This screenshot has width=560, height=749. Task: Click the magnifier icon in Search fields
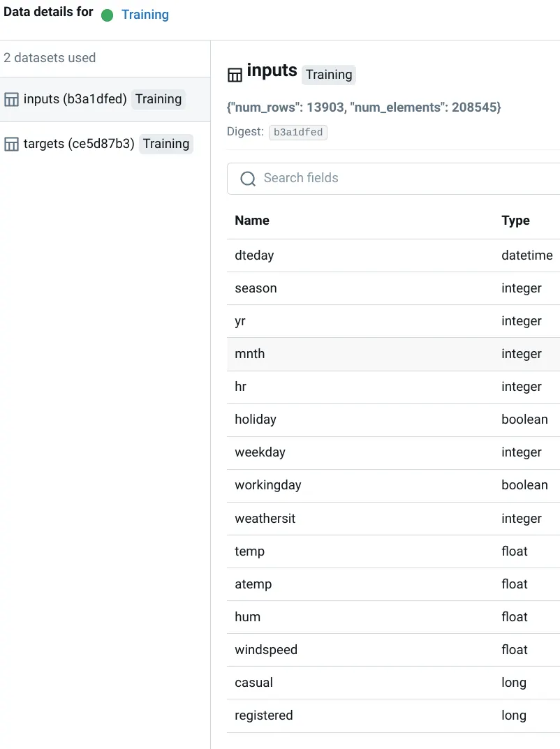(x=248, y=179)
